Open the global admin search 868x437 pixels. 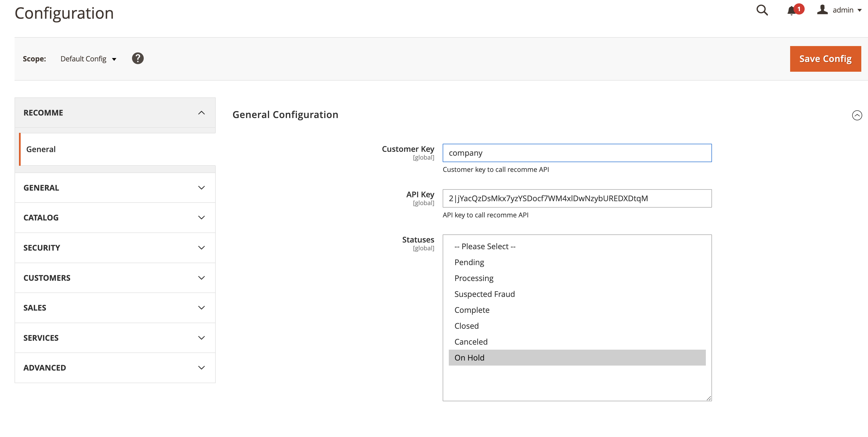point(762,10)
